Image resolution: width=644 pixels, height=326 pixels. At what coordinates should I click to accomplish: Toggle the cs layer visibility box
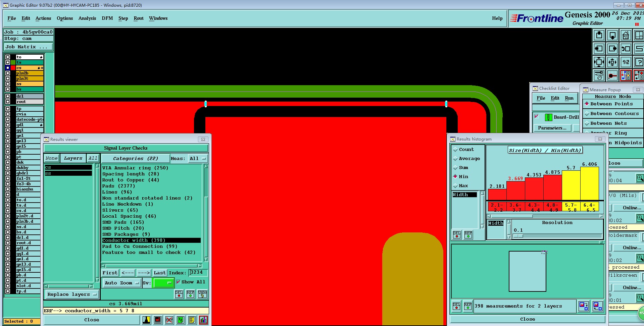click(8, 68)
